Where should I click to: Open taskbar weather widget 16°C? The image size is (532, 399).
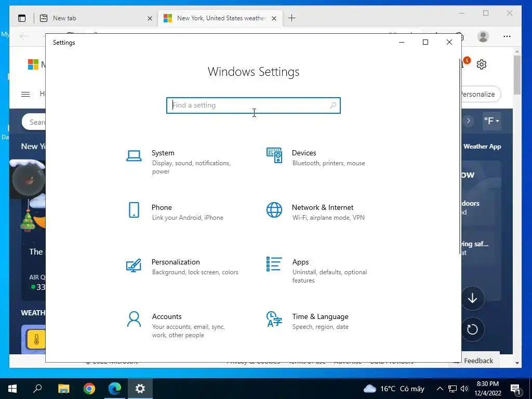(394, 389)
